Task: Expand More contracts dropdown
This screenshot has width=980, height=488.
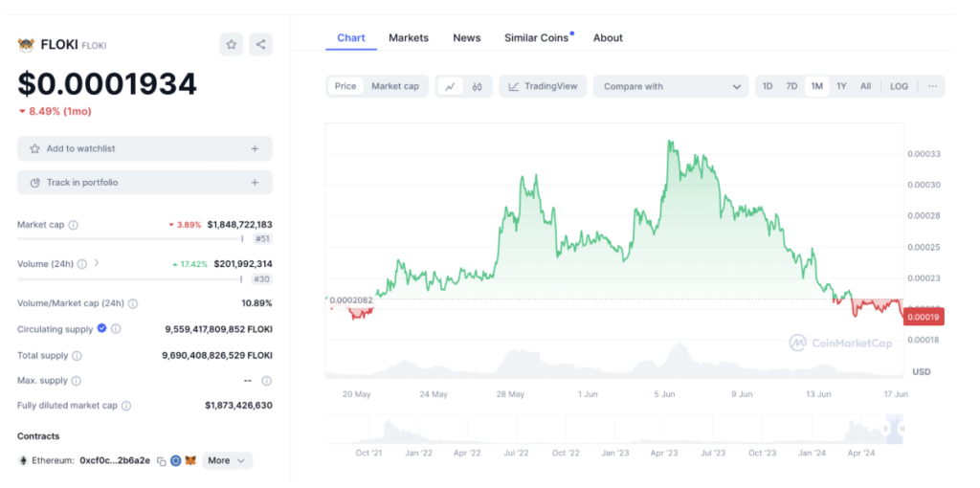Action: 227,460
